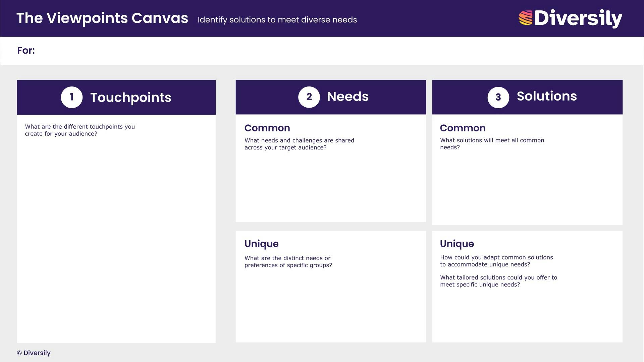This screenshot has width=644, height=362.
Task: Click the Unique heading under Solutions
Action: (x=457, y=244)
